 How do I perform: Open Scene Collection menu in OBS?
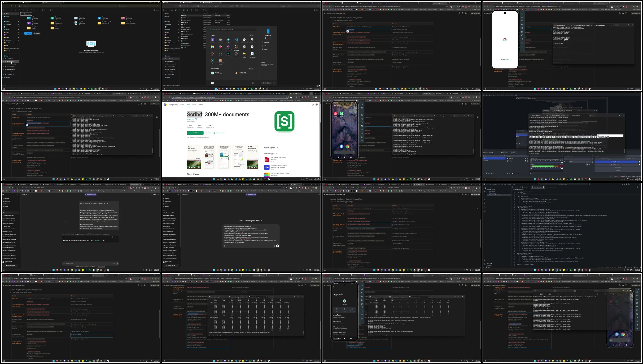click(x=505, y=95)
